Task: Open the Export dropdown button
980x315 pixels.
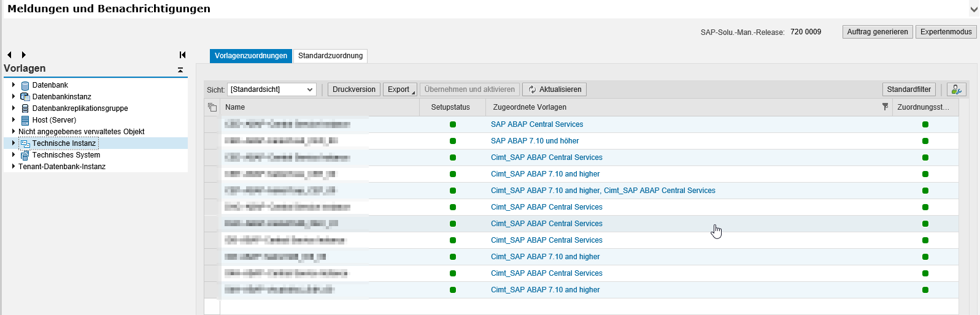Action: (x=401, y=89)
